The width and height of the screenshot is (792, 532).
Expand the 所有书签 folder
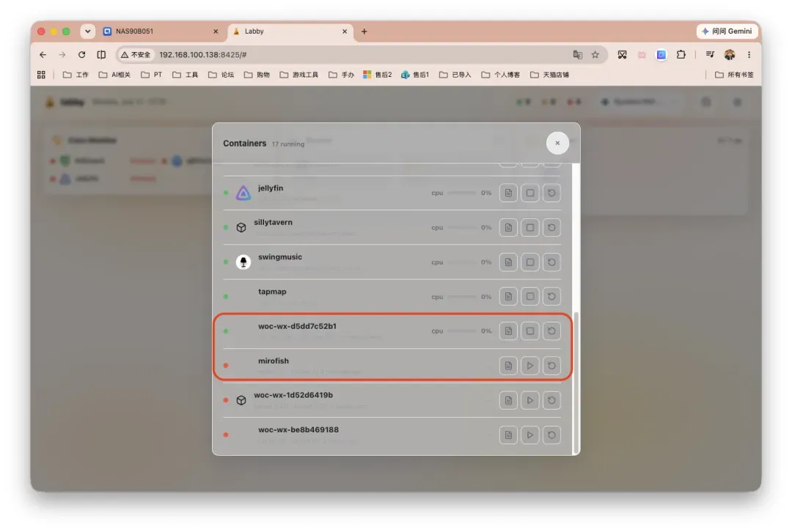coord(734,75)
